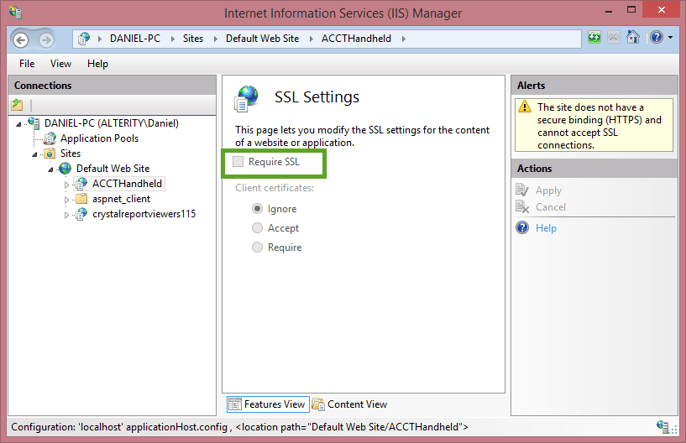Screen dimensions: 686x443
Task: Click the Home icon in toolbar
Action: coord(633,38)
